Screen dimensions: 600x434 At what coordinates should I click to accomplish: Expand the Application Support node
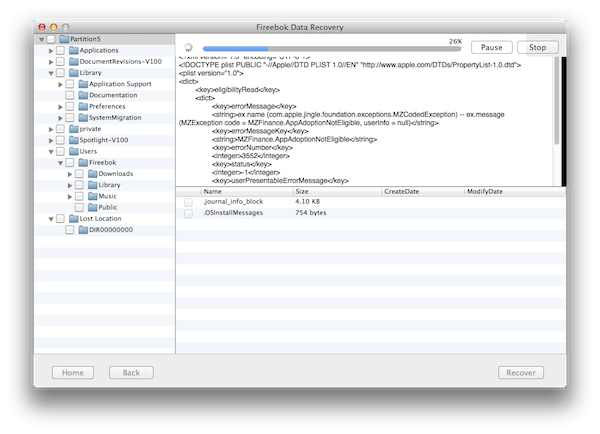[x=60, y=84]
